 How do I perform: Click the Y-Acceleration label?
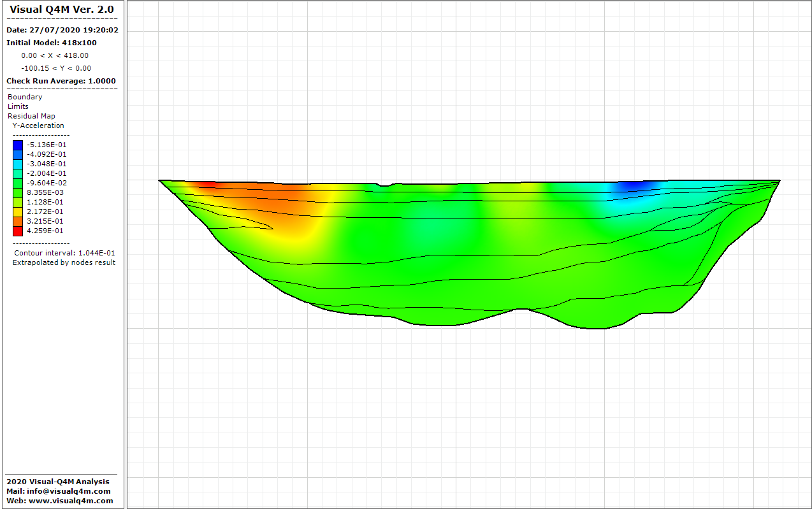coord(38,125)
